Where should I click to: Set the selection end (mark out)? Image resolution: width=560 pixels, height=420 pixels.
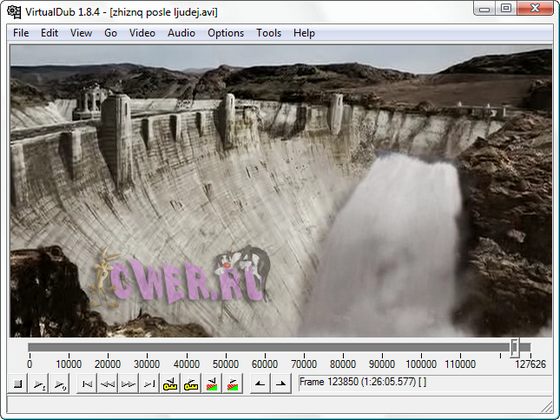(281, 384)
